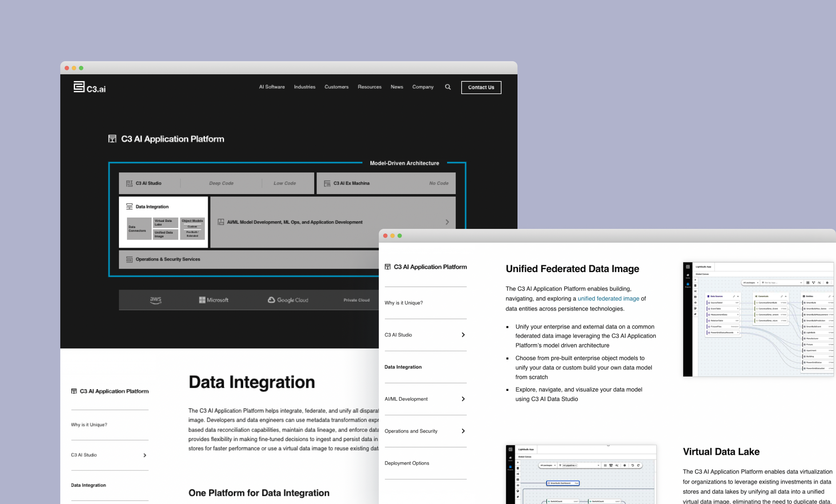Select Operations & Security Services bar

point(249,260)
